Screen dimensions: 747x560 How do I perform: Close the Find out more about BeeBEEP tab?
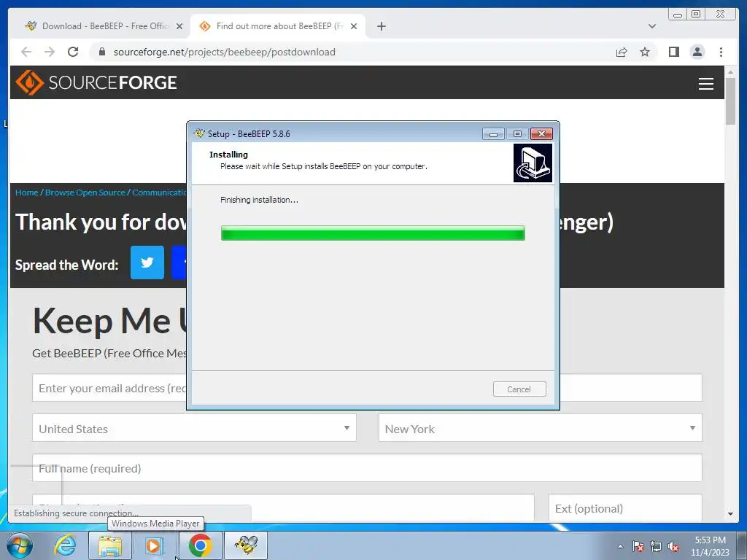pyautogui.click(x=354, y=26)
